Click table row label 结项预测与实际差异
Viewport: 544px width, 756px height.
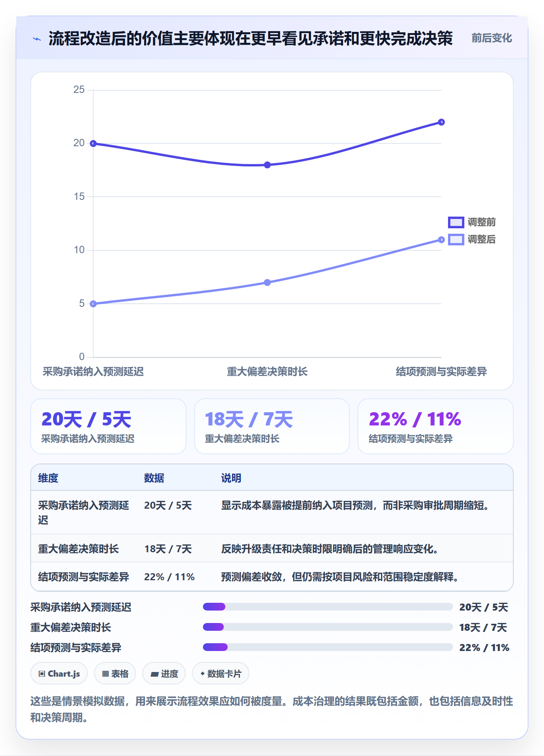84,577
